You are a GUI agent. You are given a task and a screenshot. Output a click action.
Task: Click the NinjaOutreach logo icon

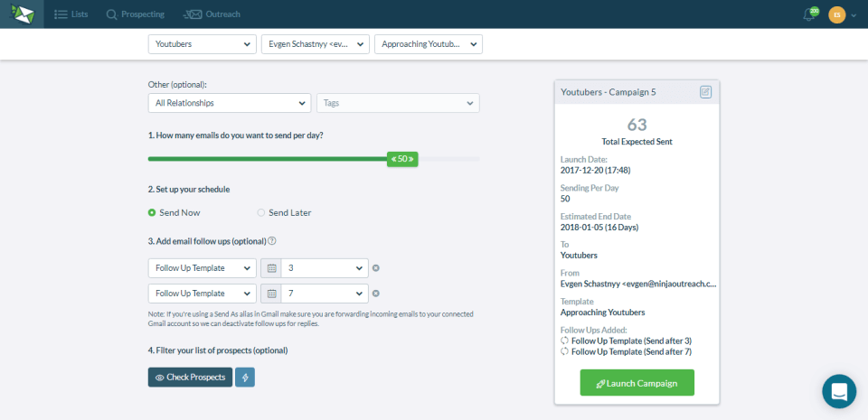(x=22, y=14)
